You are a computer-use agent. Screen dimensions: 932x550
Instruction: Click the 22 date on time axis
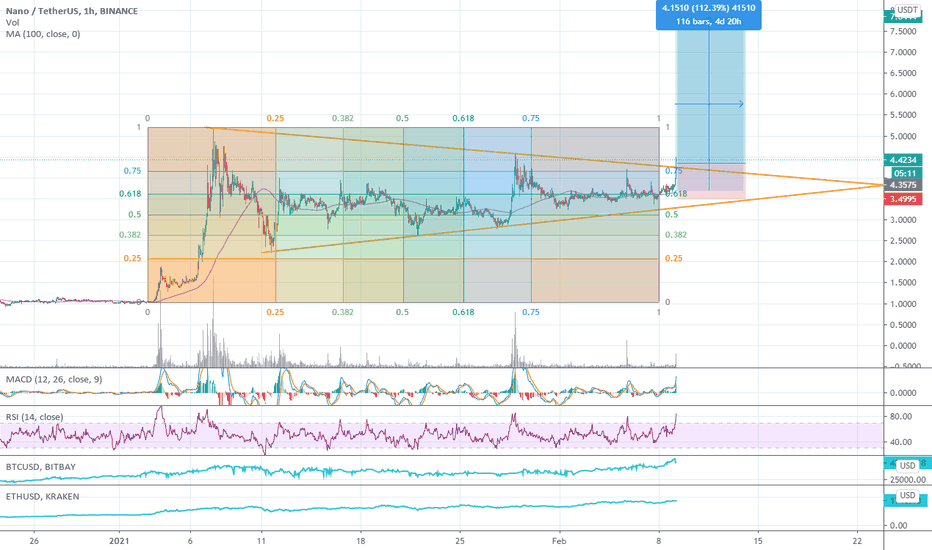point(857,541)
